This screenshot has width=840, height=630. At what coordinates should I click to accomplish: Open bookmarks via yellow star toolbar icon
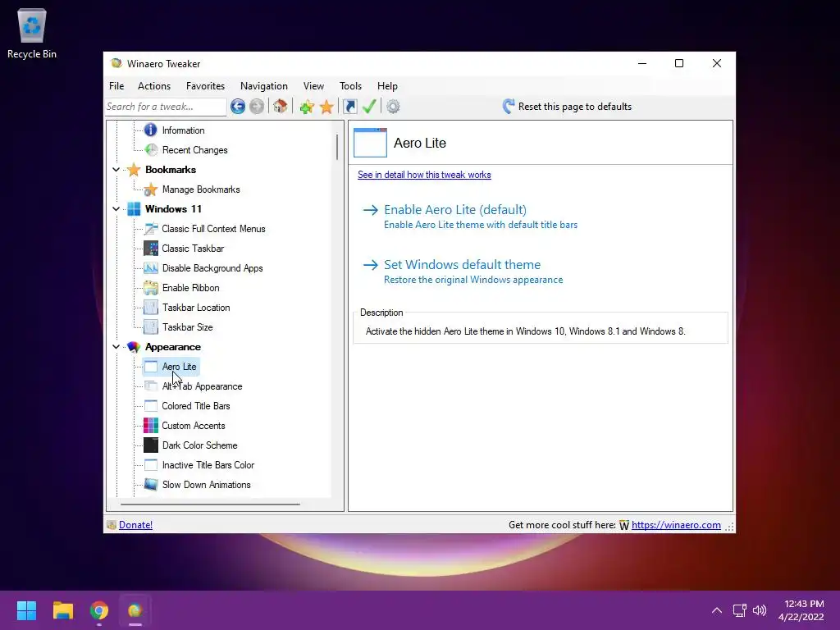tap(326, 107)
